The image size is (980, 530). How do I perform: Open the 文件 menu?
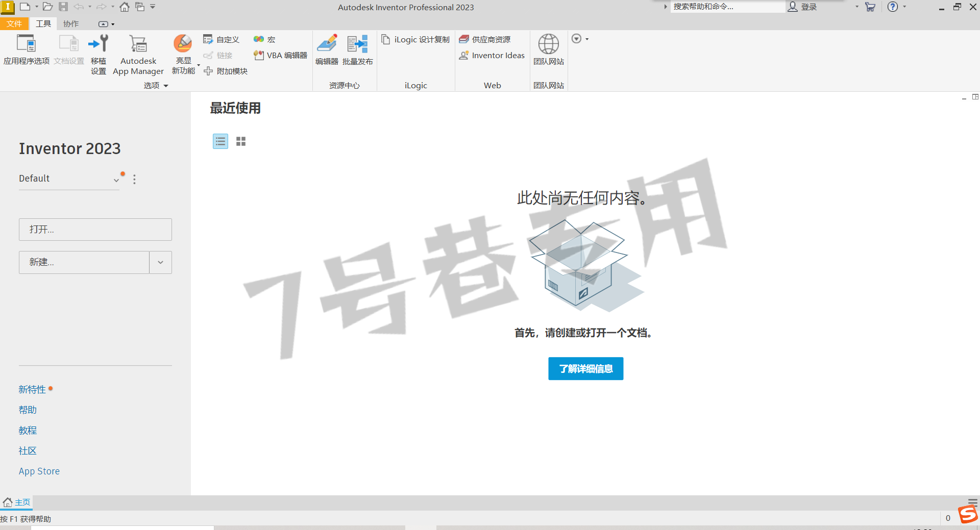[14, 24]
